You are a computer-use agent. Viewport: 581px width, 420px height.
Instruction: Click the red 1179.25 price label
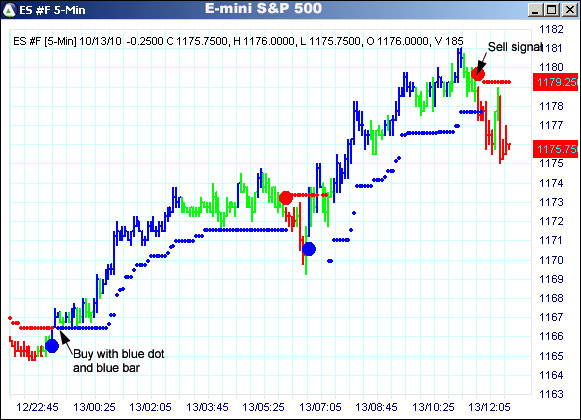coord(555,82)
